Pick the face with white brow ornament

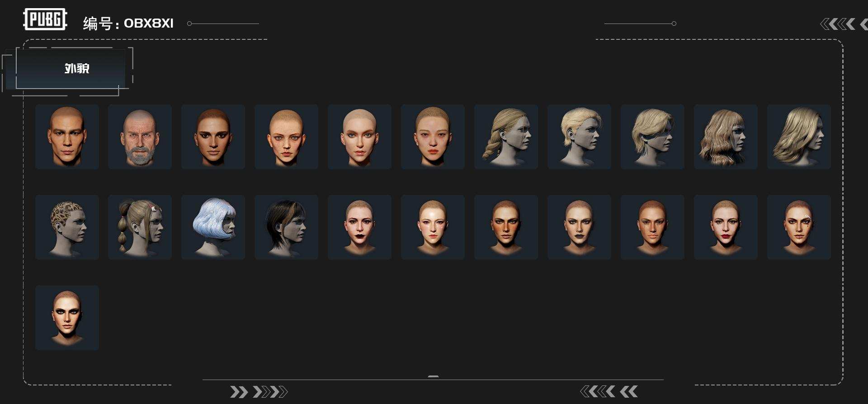coord(799,227)
